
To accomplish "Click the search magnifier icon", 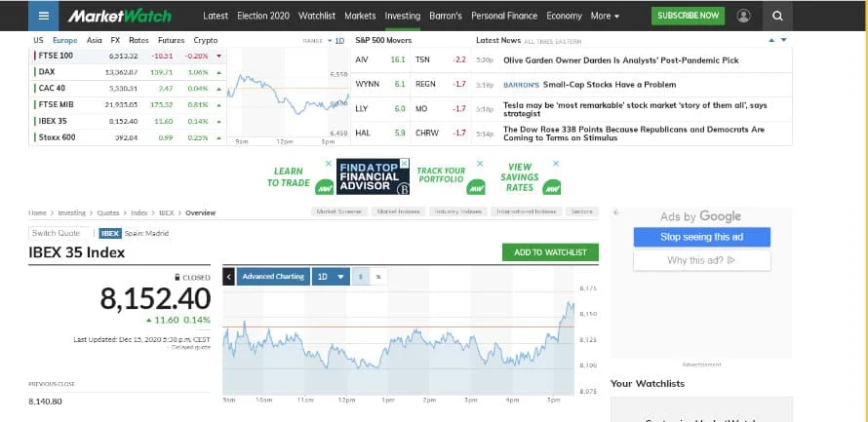I will 777,16.
